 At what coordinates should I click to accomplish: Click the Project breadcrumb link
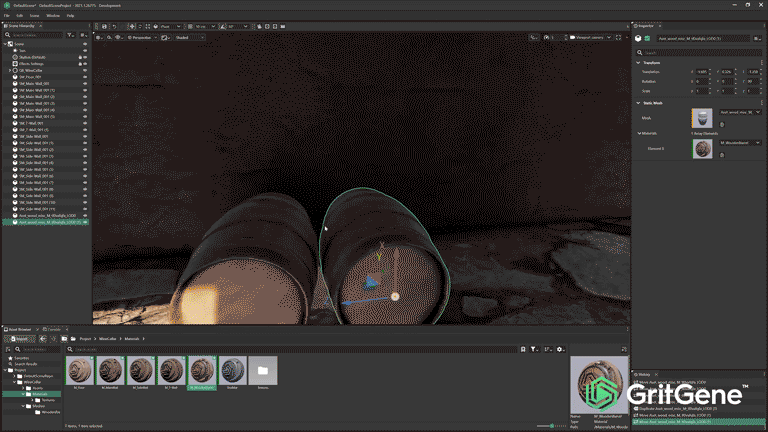click(x=85, y=338)
